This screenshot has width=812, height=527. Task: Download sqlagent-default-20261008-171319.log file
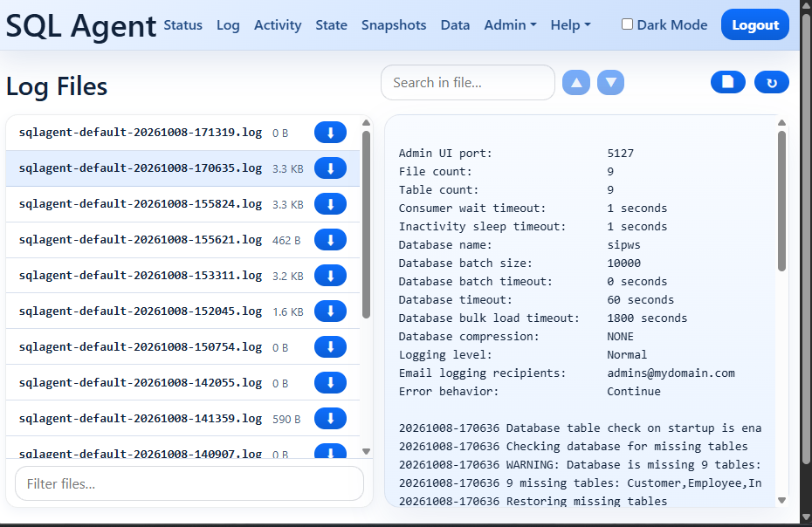tap(330, 133)
